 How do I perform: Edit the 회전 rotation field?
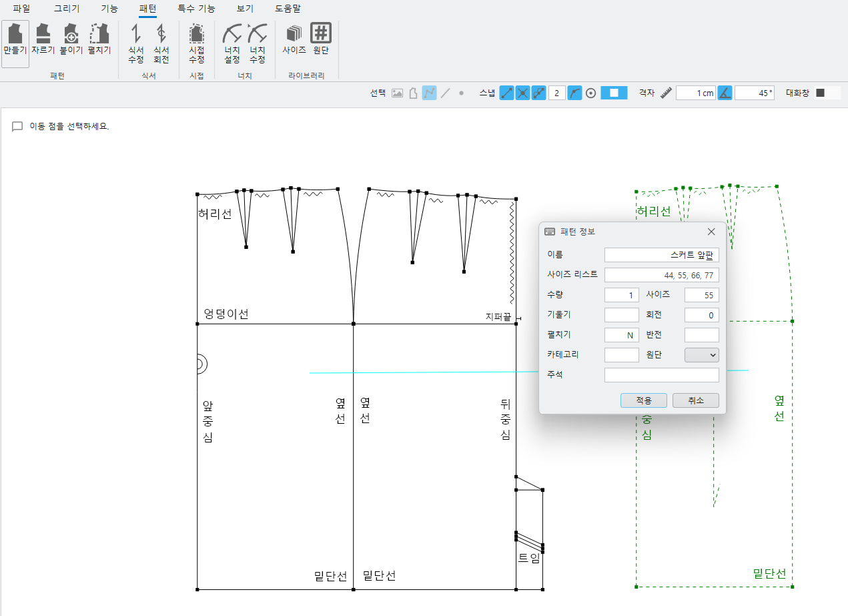pos(702,315)
